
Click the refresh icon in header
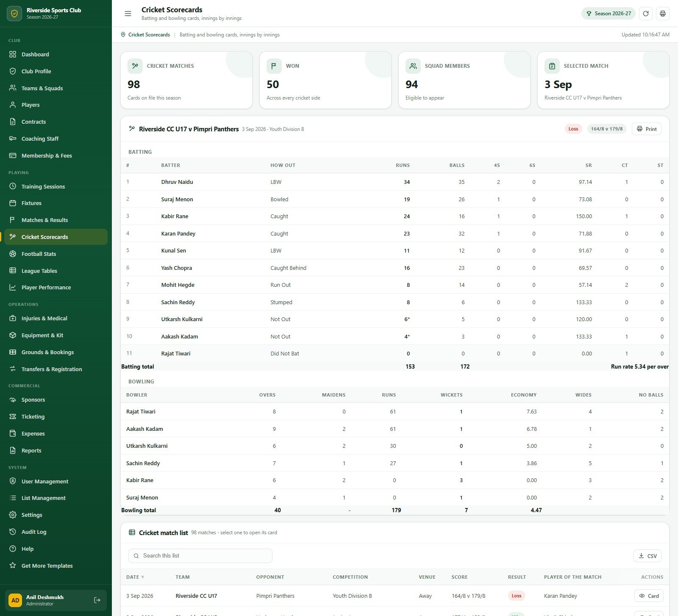tap(646, 14)
